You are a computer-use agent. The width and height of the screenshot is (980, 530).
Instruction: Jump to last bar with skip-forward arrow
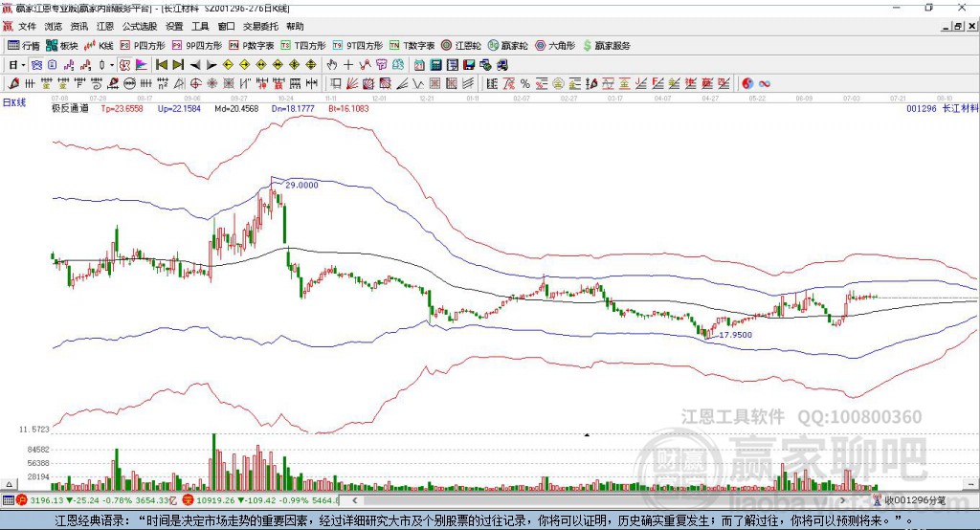click(x=178, y=65)
